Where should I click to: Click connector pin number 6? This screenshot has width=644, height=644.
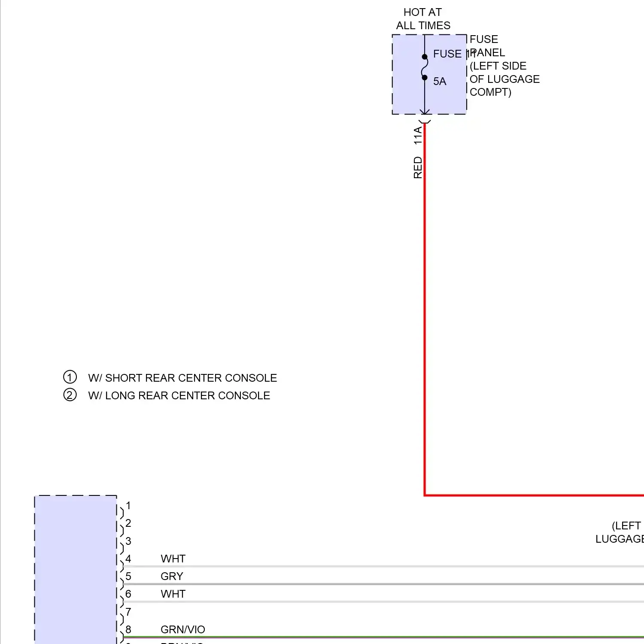pos(128,594)
